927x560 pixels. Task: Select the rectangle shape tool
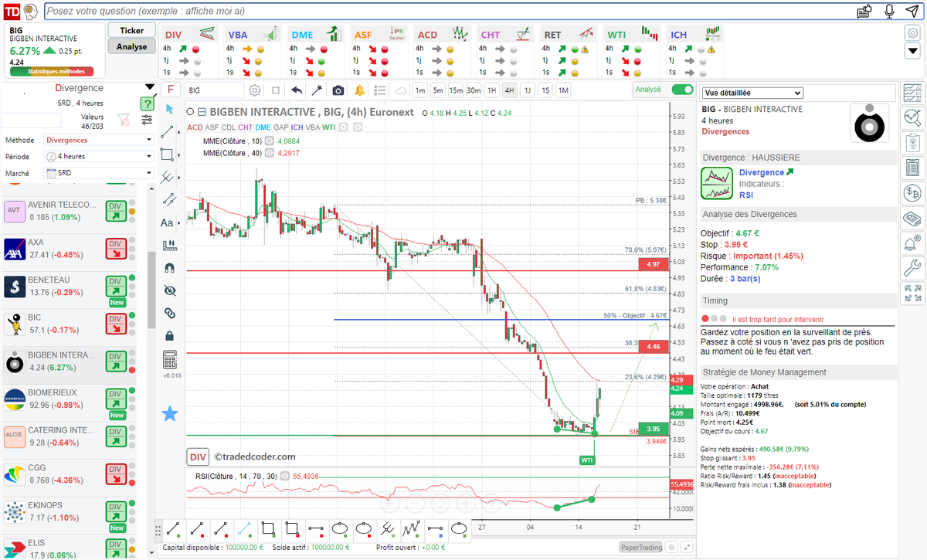click(167, 154)
